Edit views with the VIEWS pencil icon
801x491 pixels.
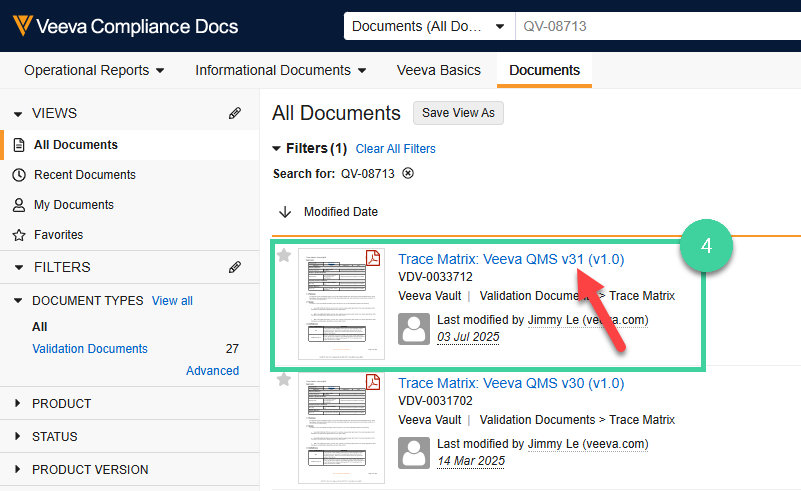tap(234, 113)
